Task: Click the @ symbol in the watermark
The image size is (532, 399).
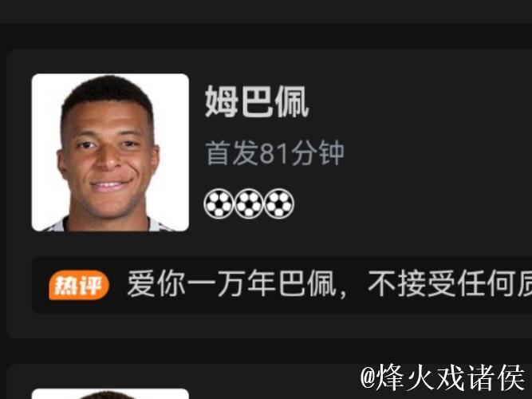Action: [368, 378]
